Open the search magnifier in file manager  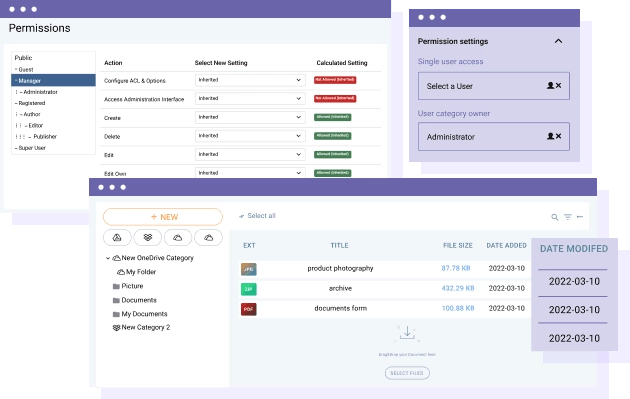pyautogui.click(x=554, y=217)
